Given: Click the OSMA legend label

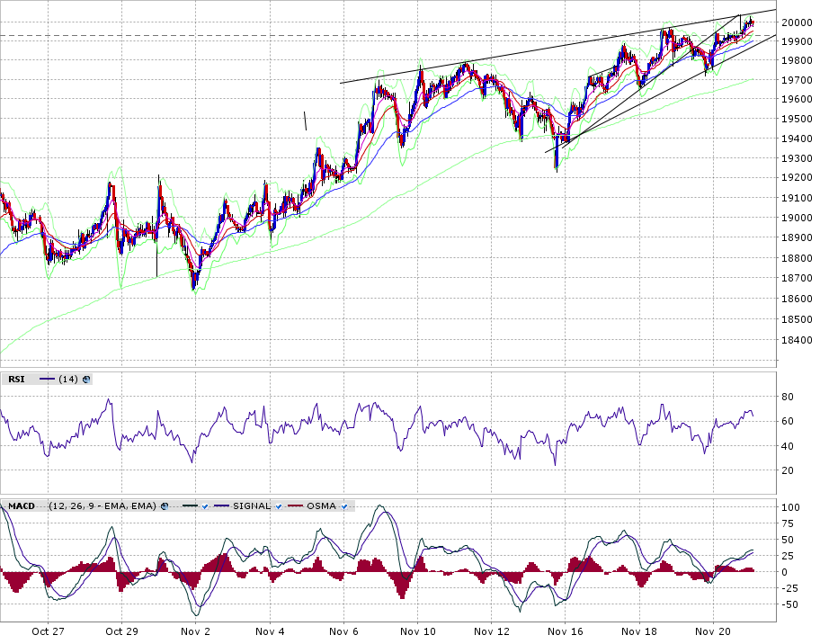Looking at the screenshot, I should pyautogui.click(x=321, y=506).
